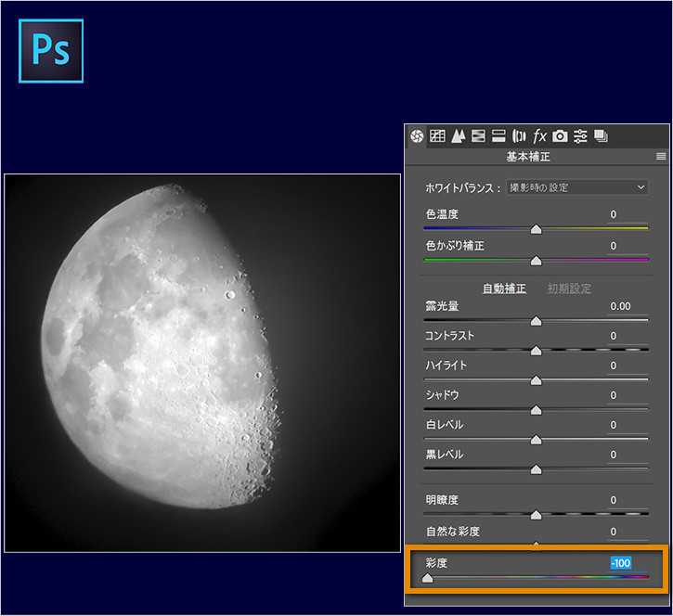Open the Split Toning panel icon
This screenshot has width=673, height=616.
pos(498,136)
